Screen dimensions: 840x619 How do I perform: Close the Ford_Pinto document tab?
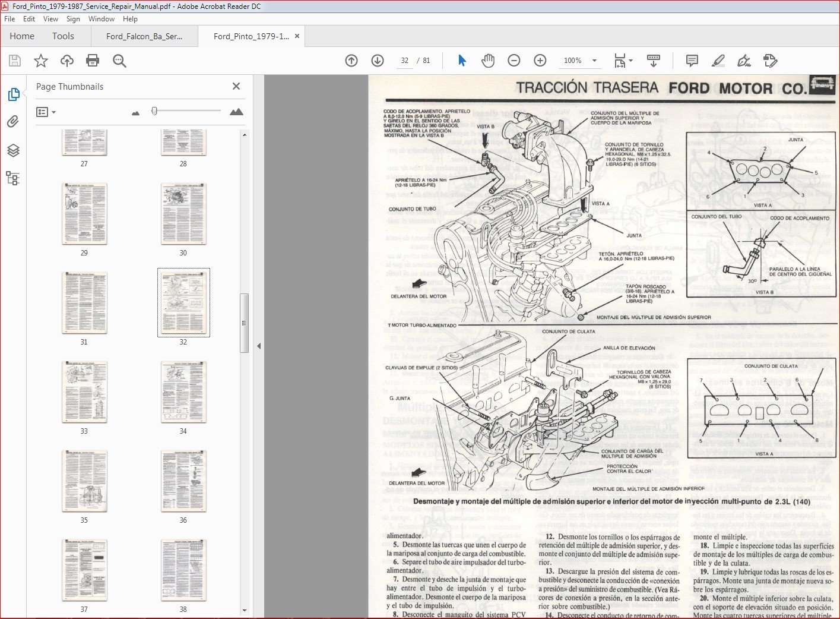tap(297, 36)
